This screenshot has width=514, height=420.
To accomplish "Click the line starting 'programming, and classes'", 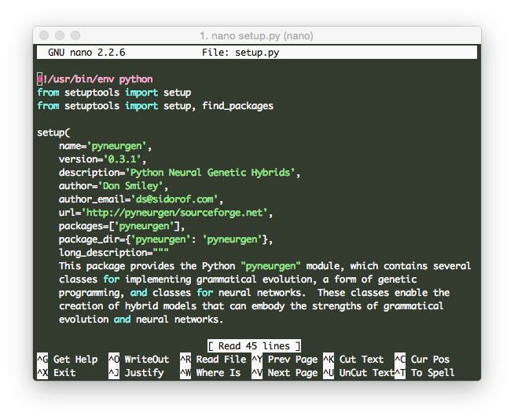I will 254,293.
